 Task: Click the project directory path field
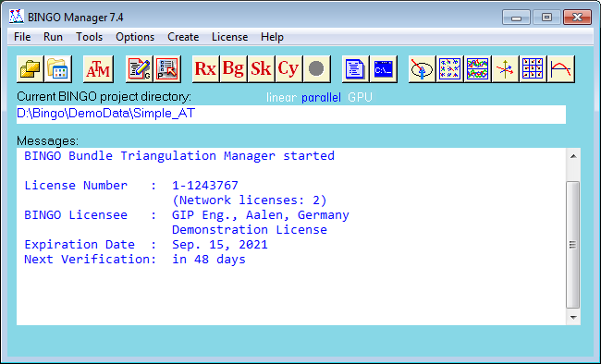291,115
